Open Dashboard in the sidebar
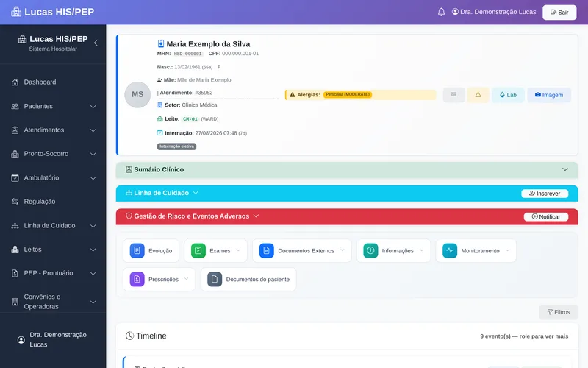 (x=53, y=82)
